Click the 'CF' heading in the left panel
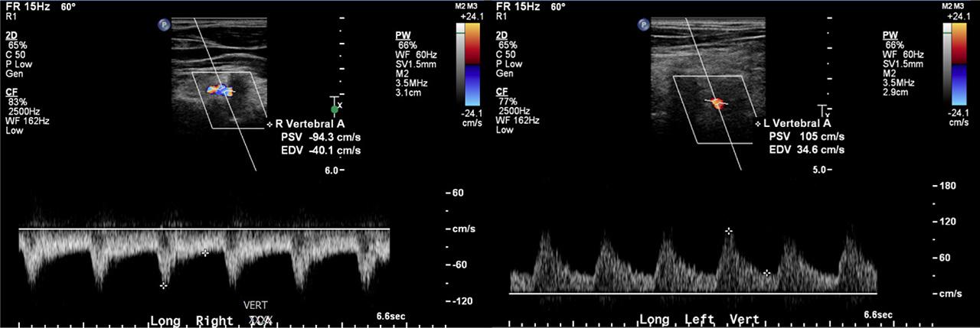 11,93
